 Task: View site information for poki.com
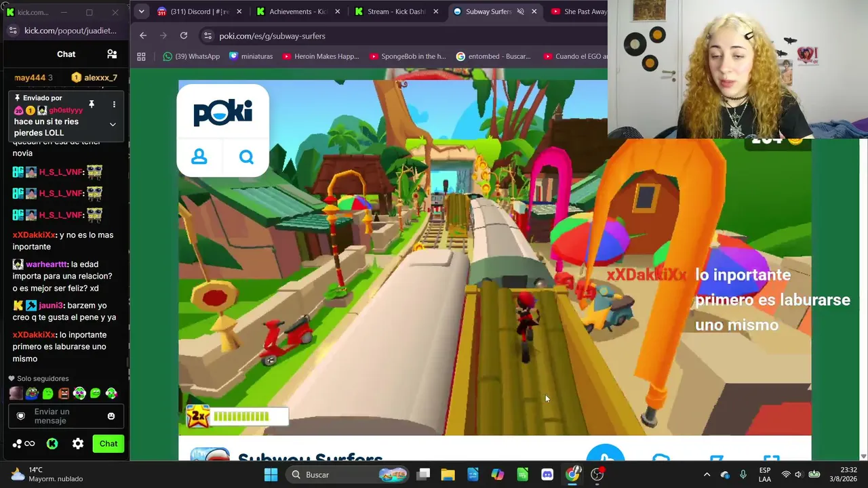[x=208, y=36]
